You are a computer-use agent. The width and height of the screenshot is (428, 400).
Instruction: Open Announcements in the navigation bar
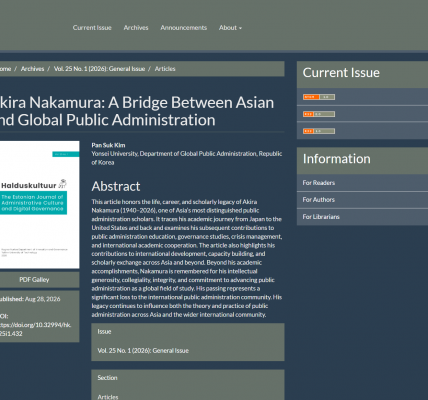point(184,28)
